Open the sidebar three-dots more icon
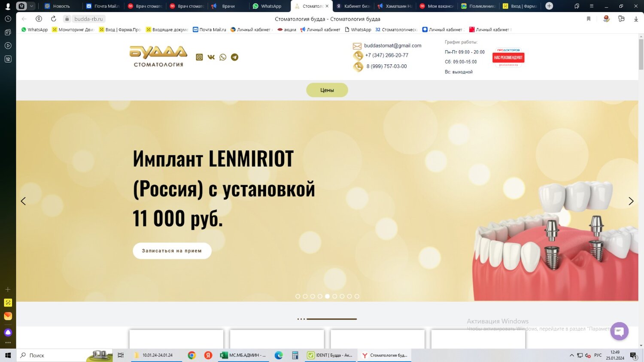 pyautogui.click(x=8, y=343)
